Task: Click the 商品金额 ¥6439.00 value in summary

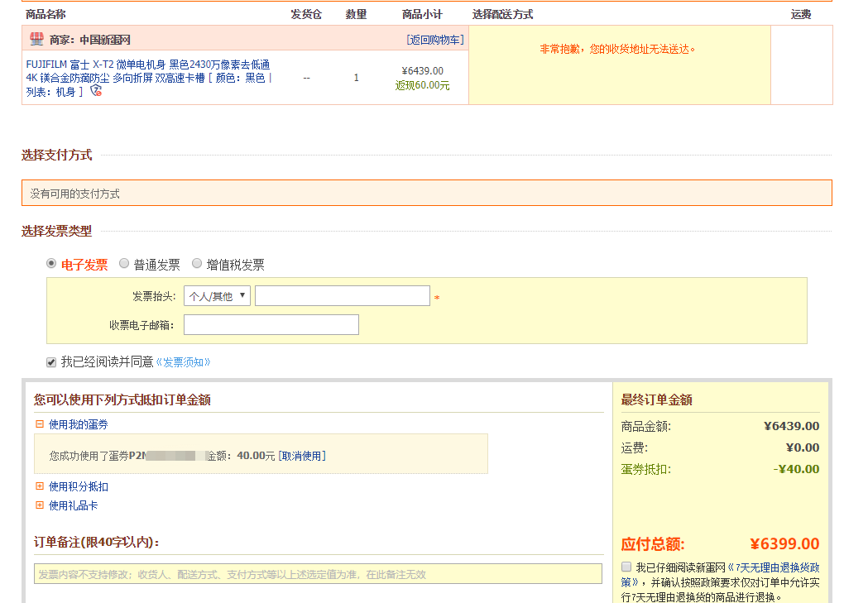Action: [792, 426]
